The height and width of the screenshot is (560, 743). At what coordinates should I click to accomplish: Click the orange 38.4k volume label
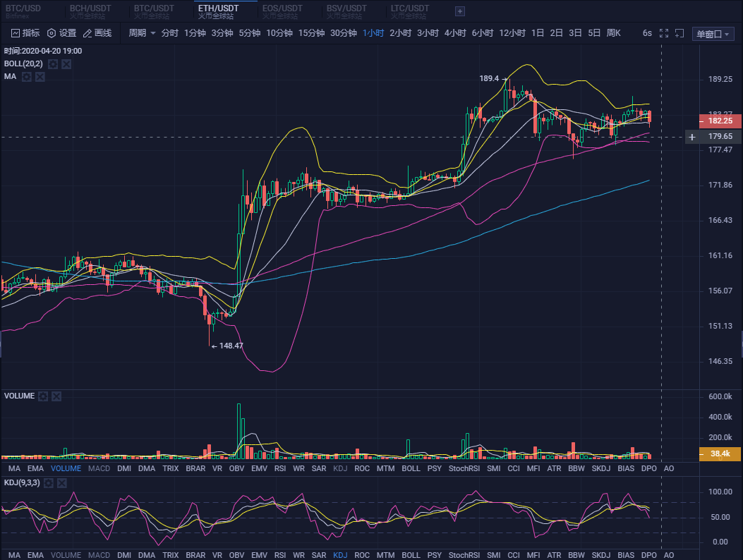coord(718,455)
